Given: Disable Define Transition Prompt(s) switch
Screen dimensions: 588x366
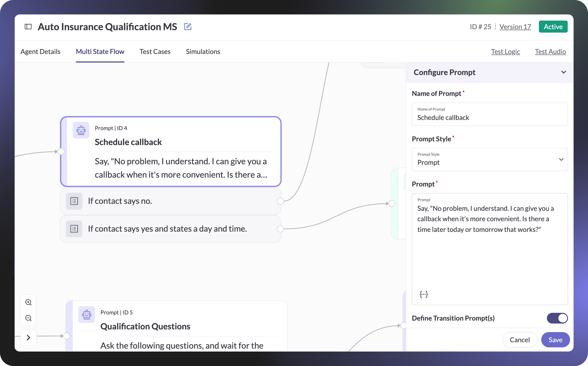Looking at the screenshot, I should point(557,318).
